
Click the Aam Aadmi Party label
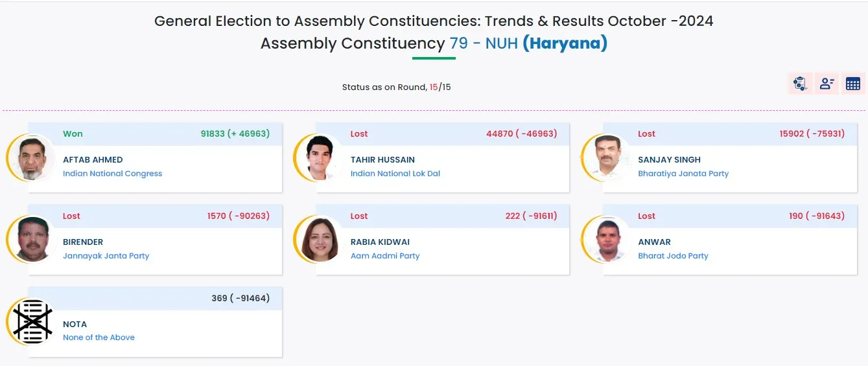384,256
